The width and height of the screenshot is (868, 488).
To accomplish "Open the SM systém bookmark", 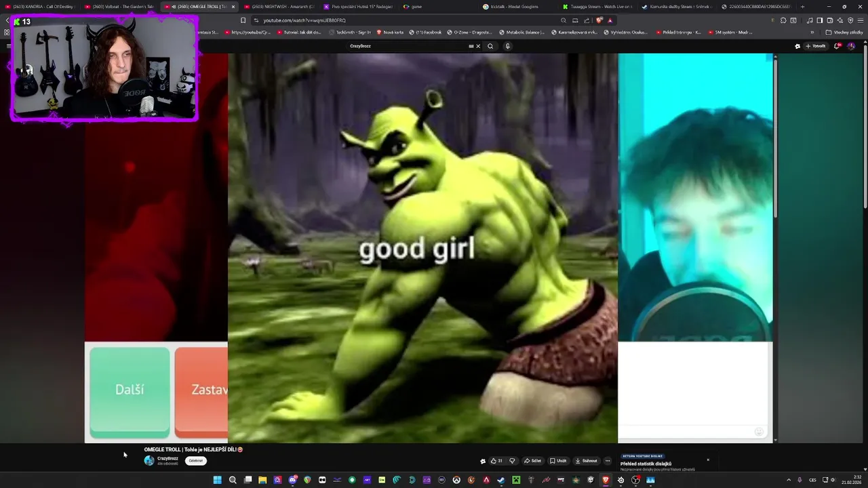I will [730, 32].
